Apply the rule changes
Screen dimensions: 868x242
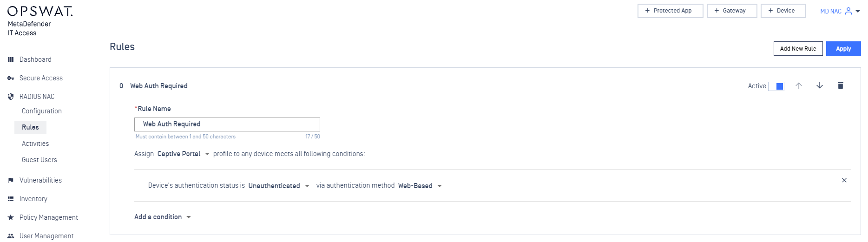[843, 49]
